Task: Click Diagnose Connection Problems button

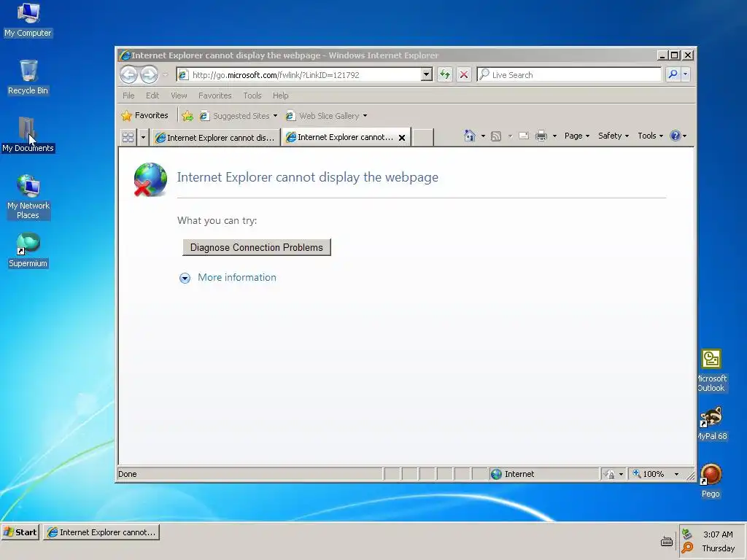Action: 256,247
